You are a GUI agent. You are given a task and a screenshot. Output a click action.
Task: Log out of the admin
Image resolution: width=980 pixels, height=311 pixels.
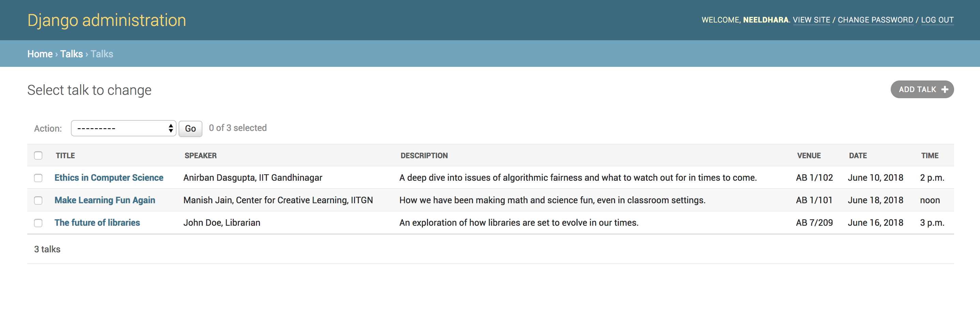click(937, 20)
